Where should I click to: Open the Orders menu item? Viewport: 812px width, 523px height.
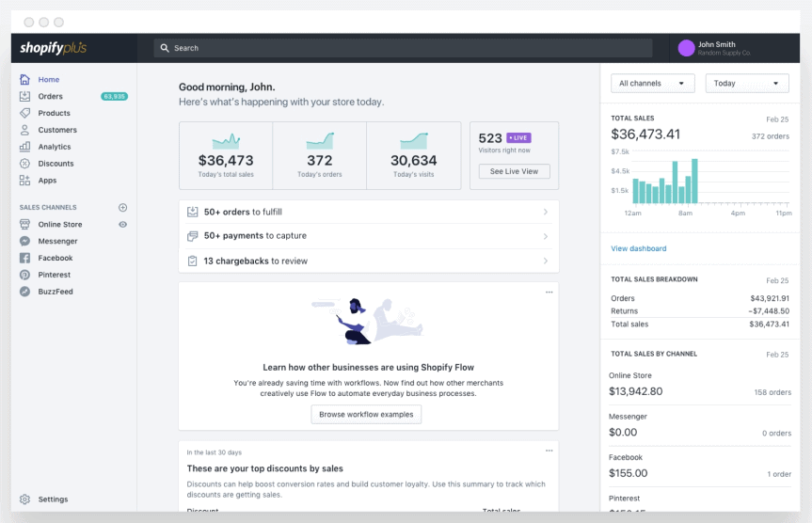[x=50, y=96]
